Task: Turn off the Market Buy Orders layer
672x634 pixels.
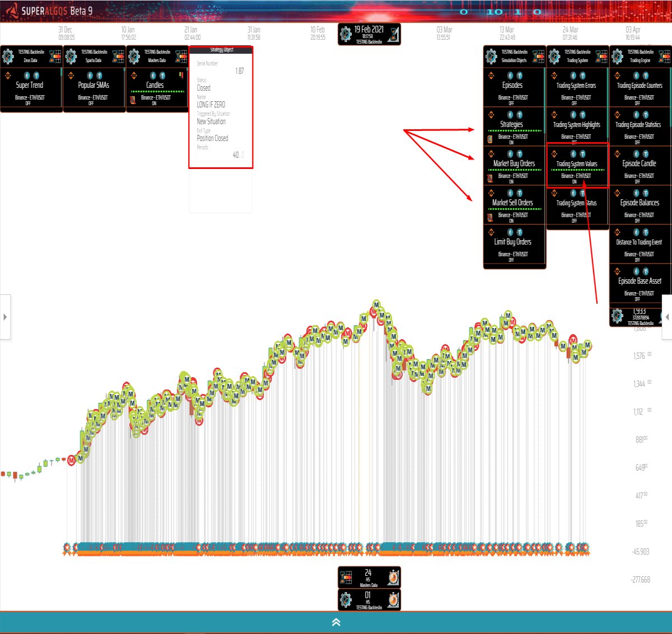Action: point(514,166)
